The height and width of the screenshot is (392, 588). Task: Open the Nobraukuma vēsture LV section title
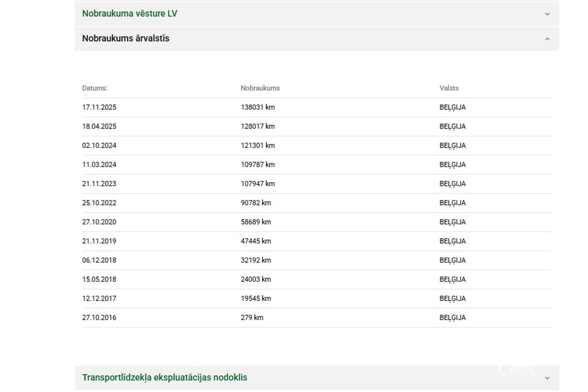tap(130, 13)
